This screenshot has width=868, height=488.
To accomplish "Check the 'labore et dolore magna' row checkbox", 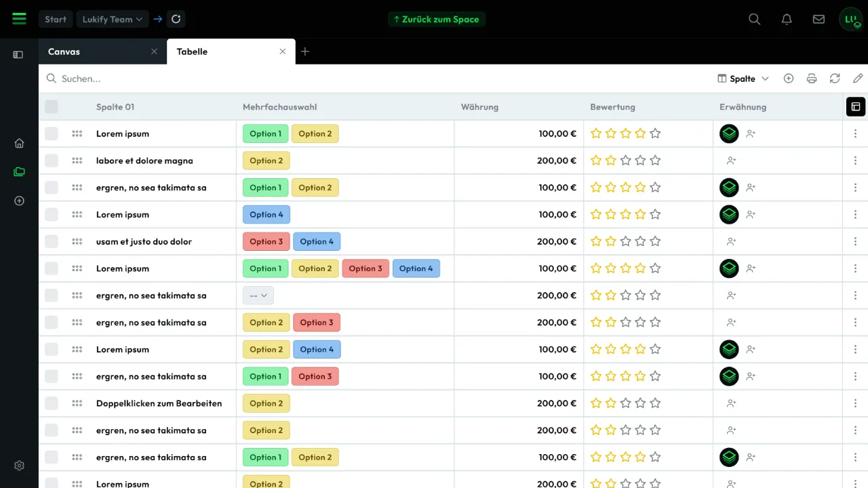I will 52,161.
